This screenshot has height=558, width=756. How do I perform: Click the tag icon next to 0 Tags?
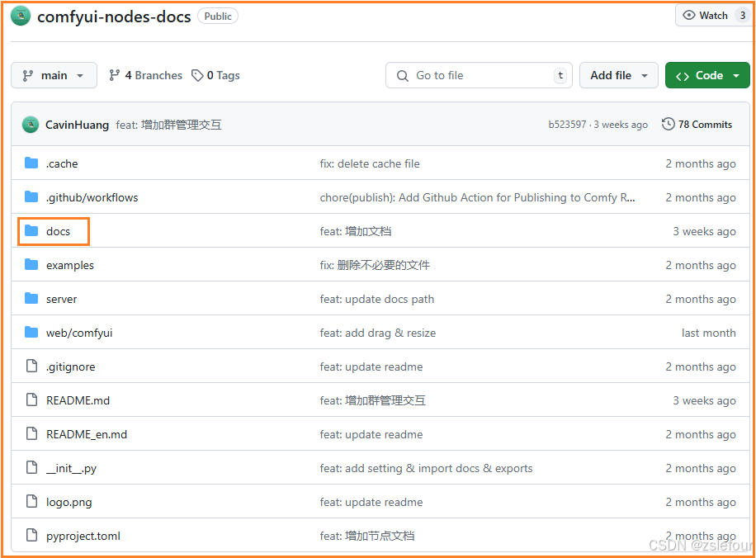[x=197, y=75]
